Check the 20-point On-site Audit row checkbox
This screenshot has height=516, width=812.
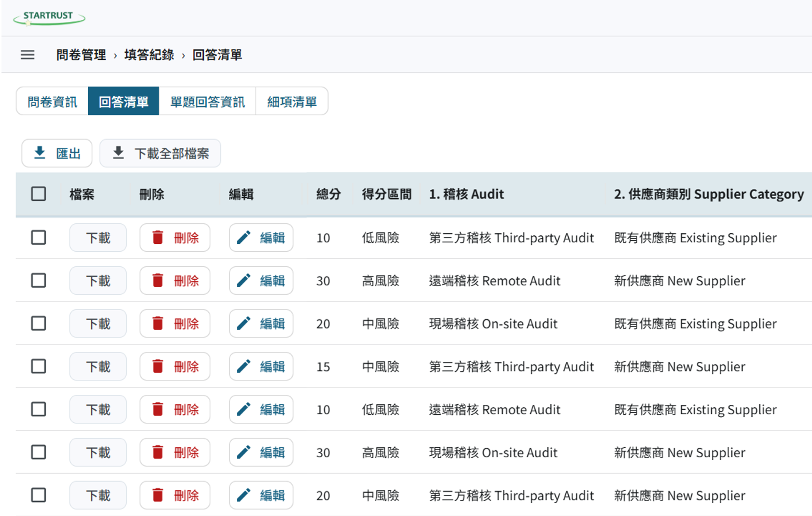coord(38,324)
